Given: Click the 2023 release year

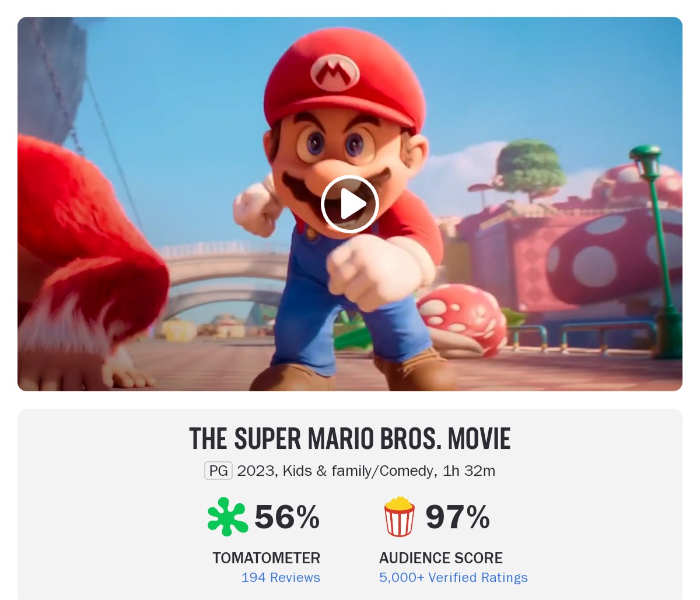Looking at the screenshot, I should coord(256,471).
